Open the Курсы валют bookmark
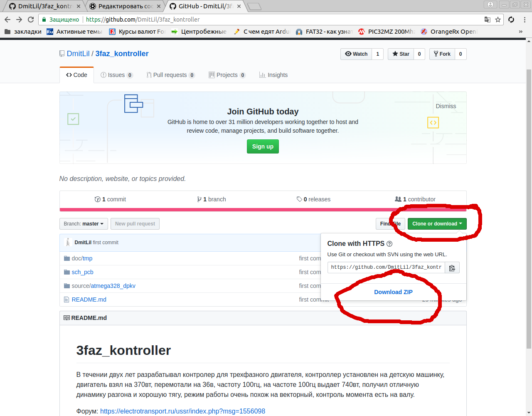This screenshot has height=416, width=532. tap(137, 32)
